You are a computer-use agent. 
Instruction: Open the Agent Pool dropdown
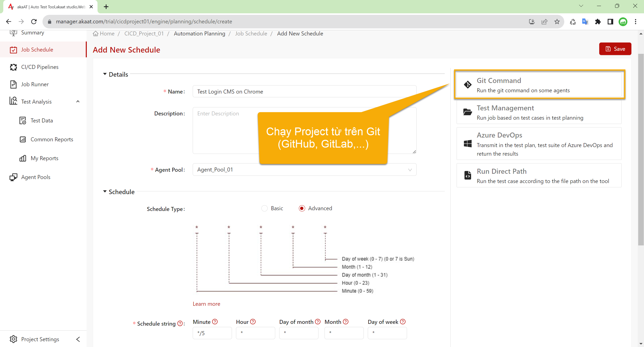(304, 170)
